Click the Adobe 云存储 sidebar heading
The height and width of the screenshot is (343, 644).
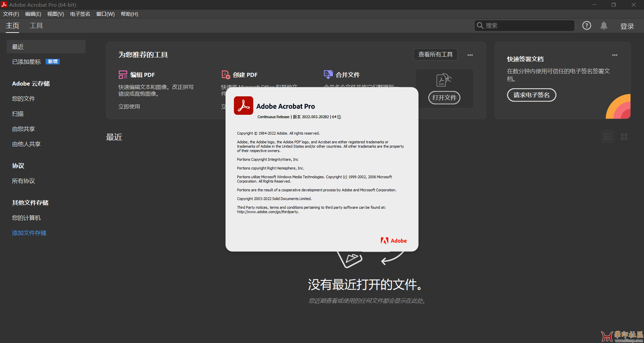tap(31, 84)
